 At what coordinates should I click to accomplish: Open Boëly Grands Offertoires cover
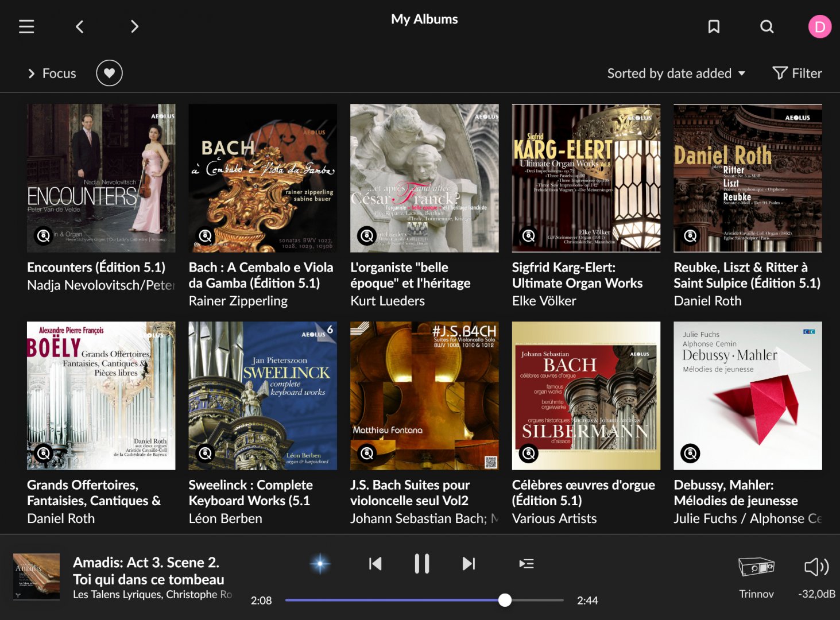pos(101,396)
